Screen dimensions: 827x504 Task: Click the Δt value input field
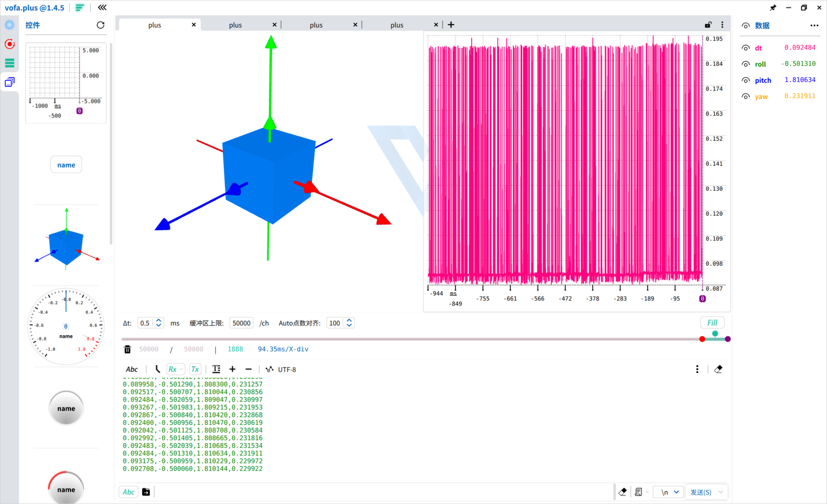pyautogui.click(x=145, y=323)
